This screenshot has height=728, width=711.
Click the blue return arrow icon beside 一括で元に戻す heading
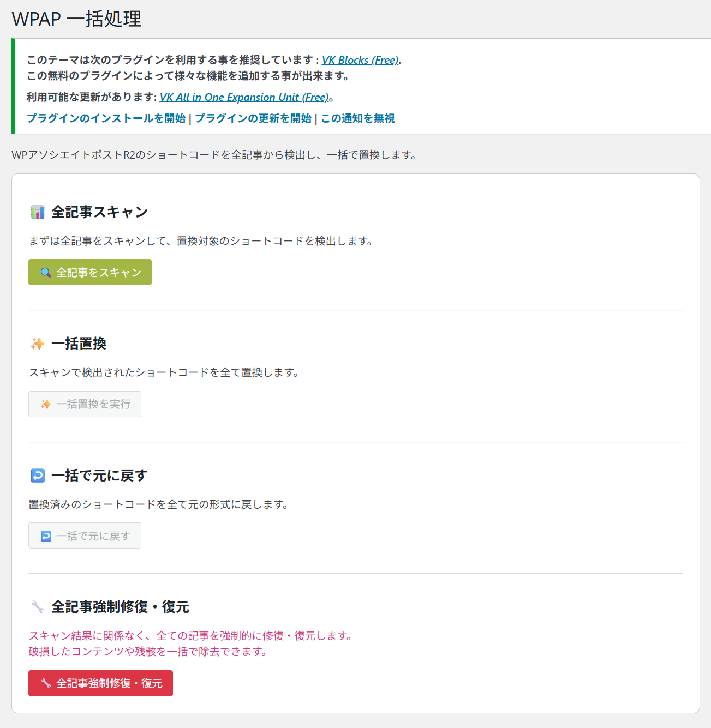point(38,476)
